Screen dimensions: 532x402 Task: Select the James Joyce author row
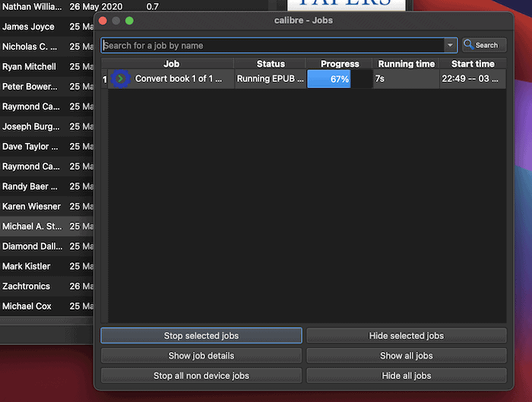(29, 27)
